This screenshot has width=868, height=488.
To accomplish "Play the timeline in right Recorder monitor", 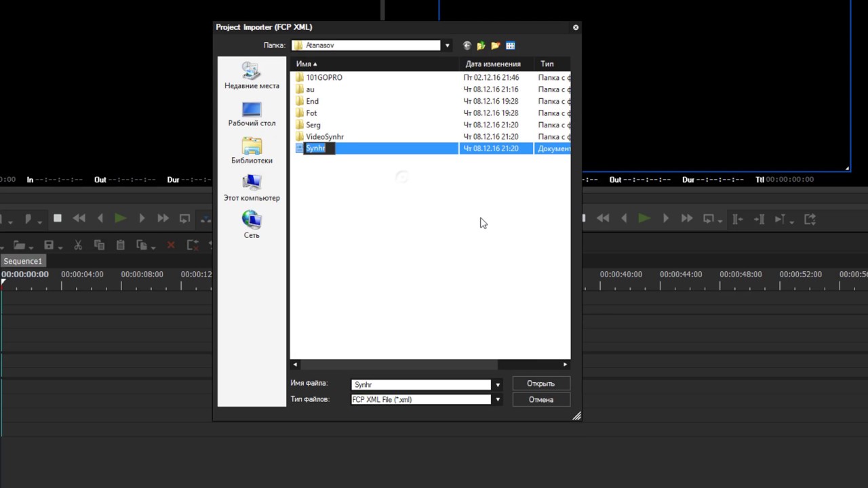I will [x=644, y=218].
